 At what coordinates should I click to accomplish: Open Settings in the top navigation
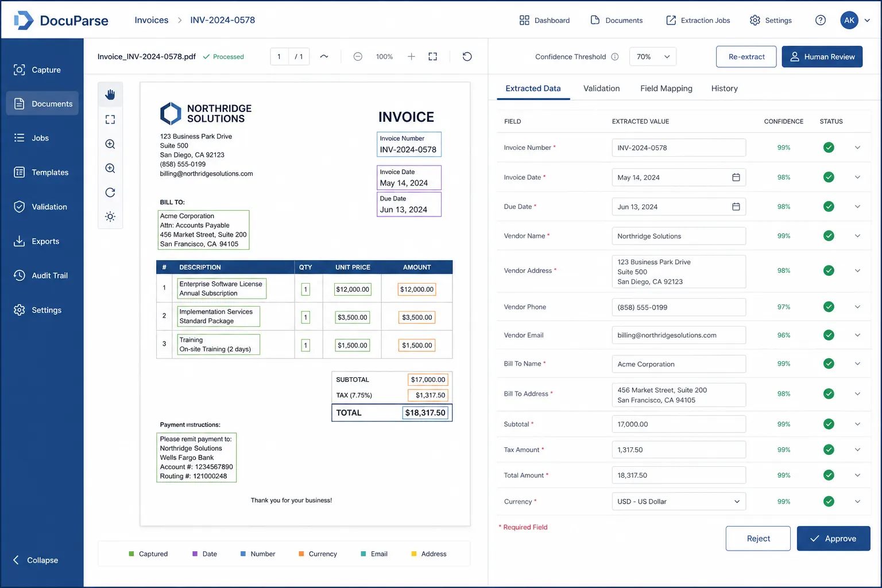click(x=771, y=20)
